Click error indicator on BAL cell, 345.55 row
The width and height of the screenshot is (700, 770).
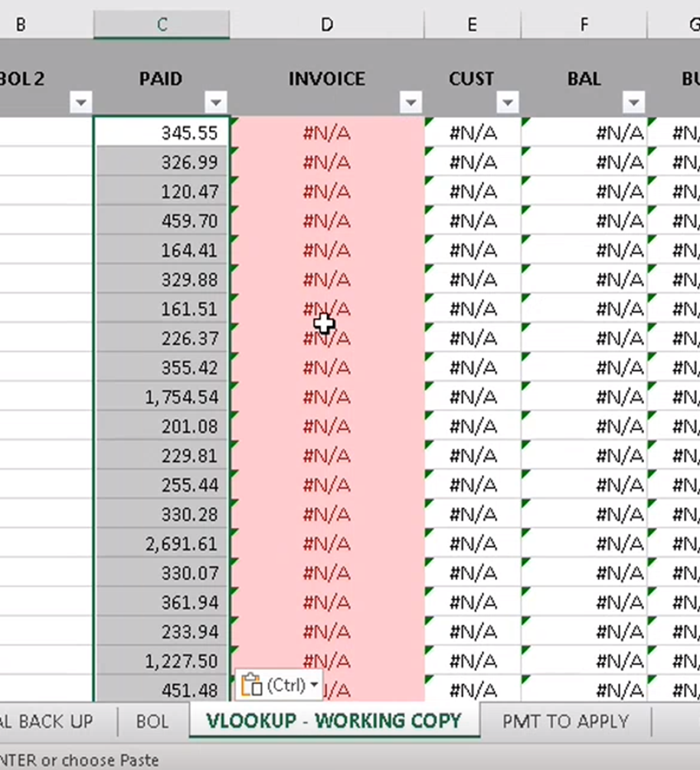tap(525, 121)
